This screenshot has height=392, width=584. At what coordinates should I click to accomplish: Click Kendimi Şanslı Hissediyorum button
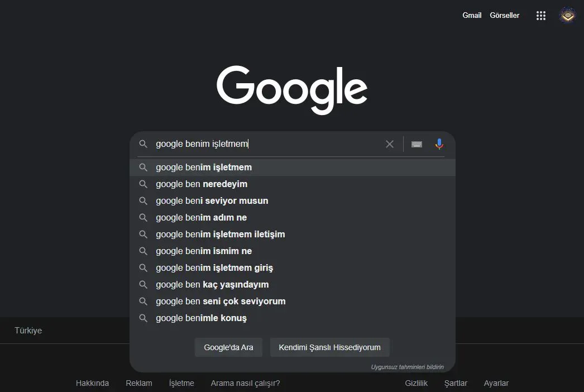pyautogui.click(x=329, y=347)
